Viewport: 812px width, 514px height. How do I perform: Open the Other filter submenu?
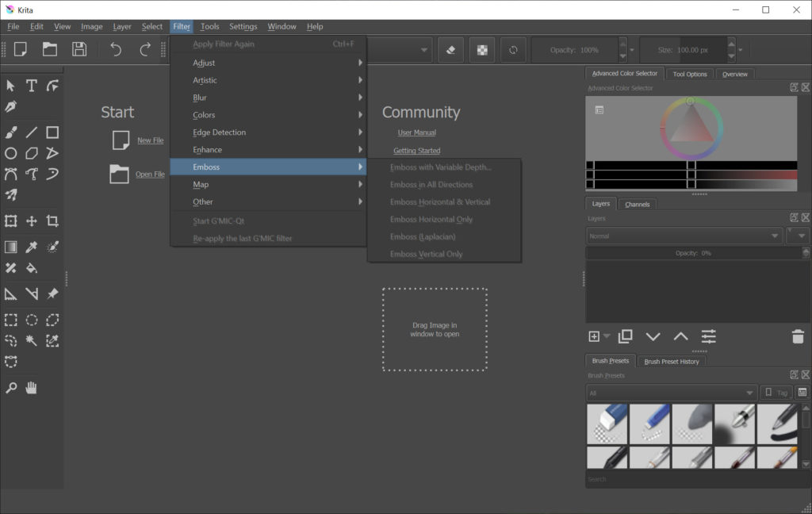click(x=268, y=201)
